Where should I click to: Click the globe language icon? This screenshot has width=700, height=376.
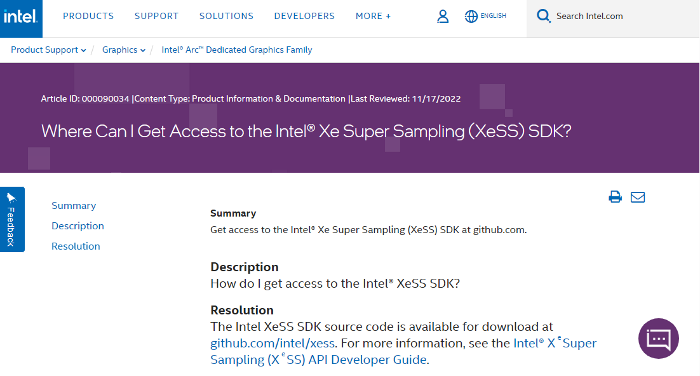[x=471, y=17]
